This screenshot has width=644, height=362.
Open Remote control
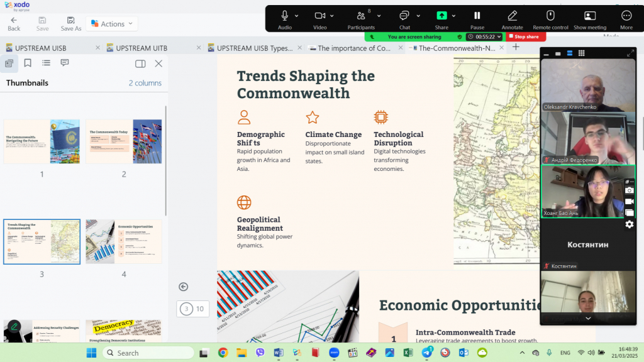[550, 19]
